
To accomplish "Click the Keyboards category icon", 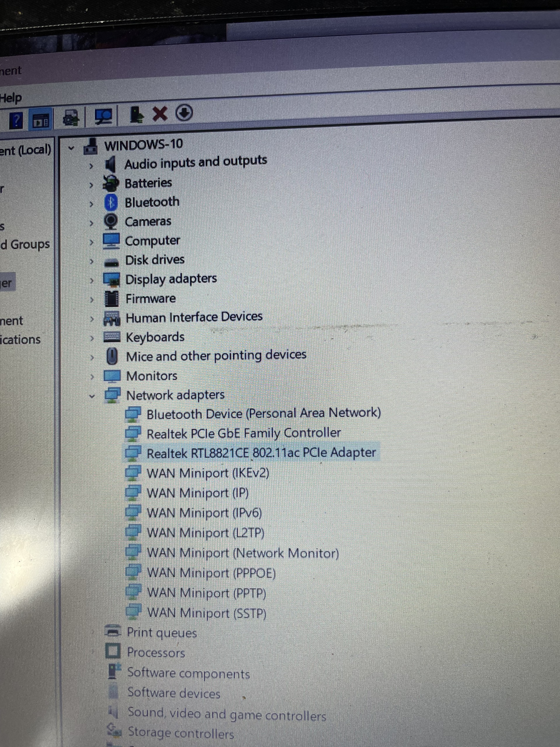I will (x=112, y=337).
